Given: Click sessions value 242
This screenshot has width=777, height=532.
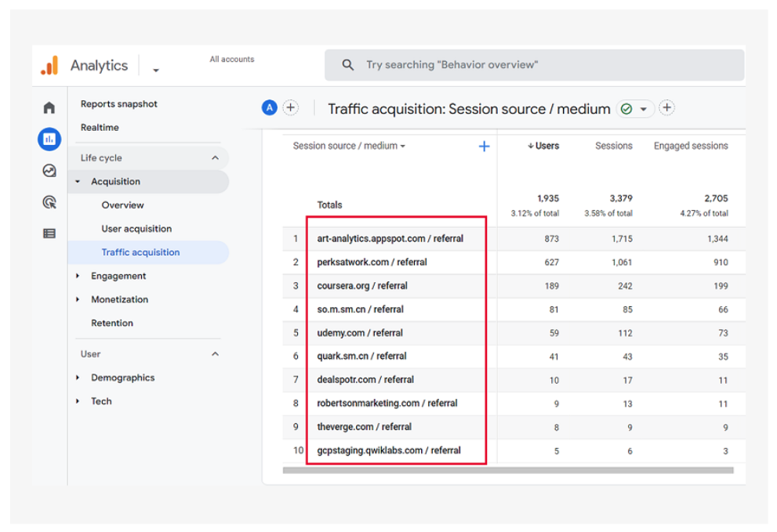Looking at the screenshot, I should pos(626,286).
